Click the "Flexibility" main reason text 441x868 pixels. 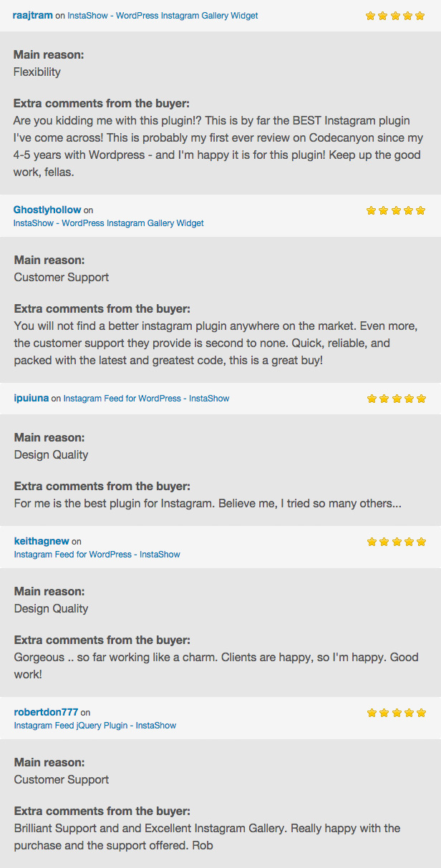click(x=37, y=72)
